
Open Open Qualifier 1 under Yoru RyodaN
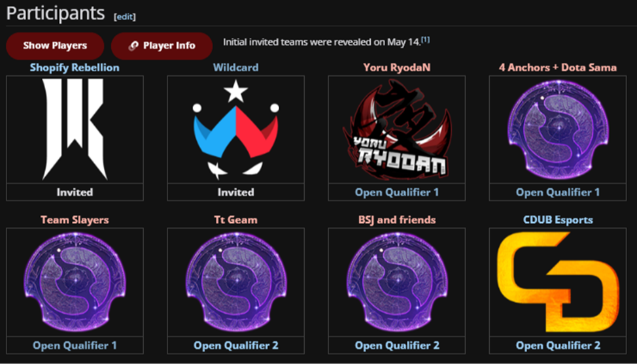(397, 192)
